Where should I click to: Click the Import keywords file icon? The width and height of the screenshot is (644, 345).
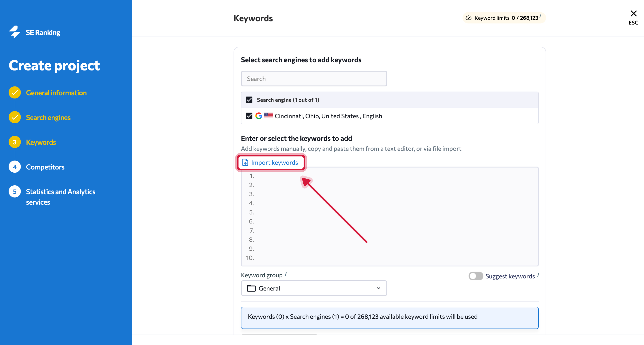[245, 162]
